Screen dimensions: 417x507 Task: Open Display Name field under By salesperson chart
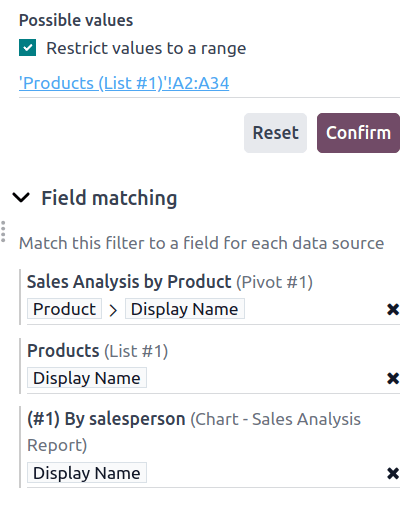pyautogui.click(x=87, y=473)
